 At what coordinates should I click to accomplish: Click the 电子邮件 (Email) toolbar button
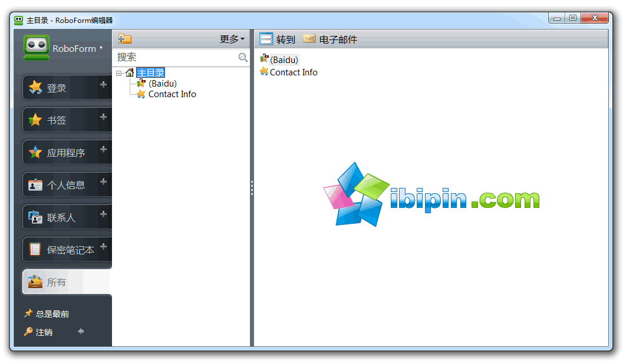pos(330,39)
